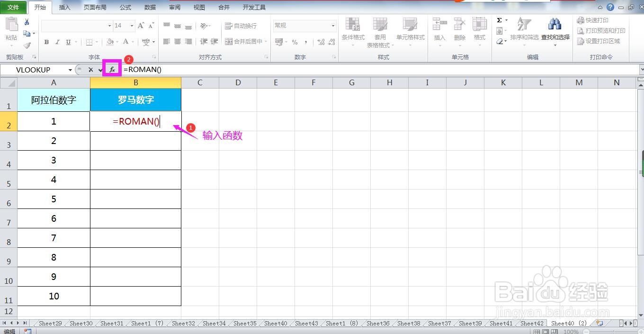
Task: Expand the formula bar
Action: point(641,70)
